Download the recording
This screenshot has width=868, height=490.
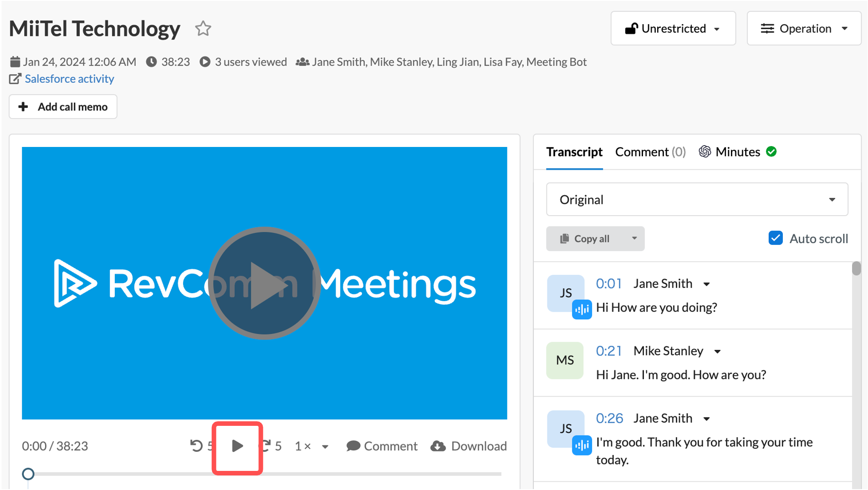point(469,446)
